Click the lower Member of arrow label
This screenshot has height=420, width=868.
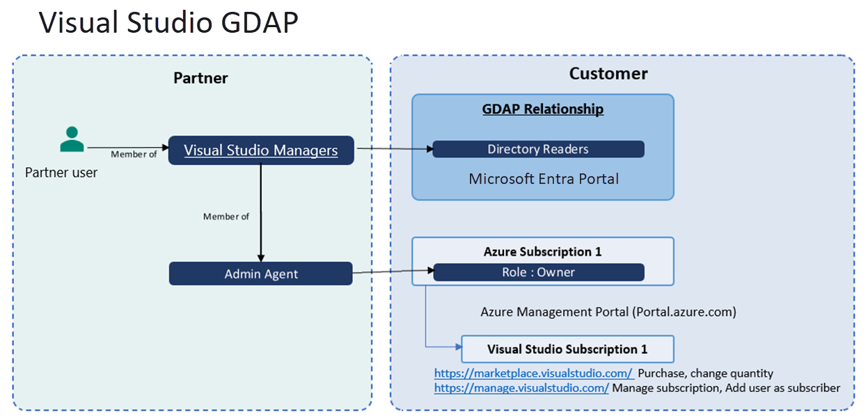click(x=227, y=216)
